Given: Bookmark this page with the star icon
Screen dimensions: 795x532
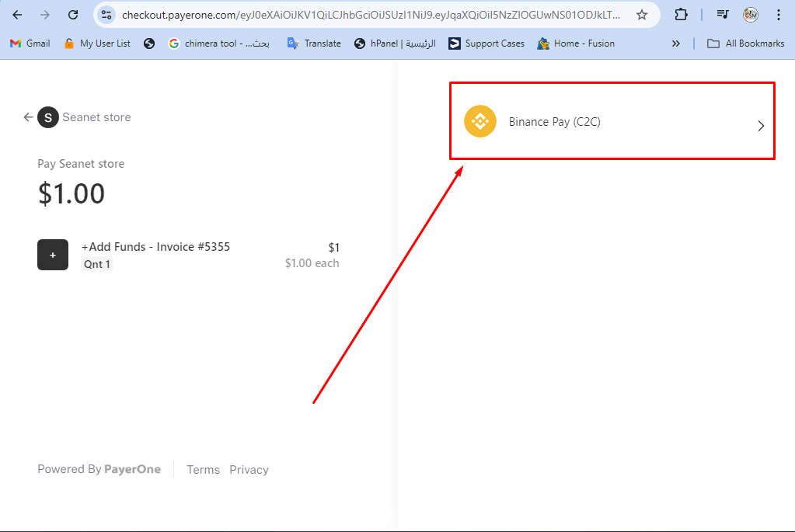Looking at the screenshot, I should [x=642, y=16].
